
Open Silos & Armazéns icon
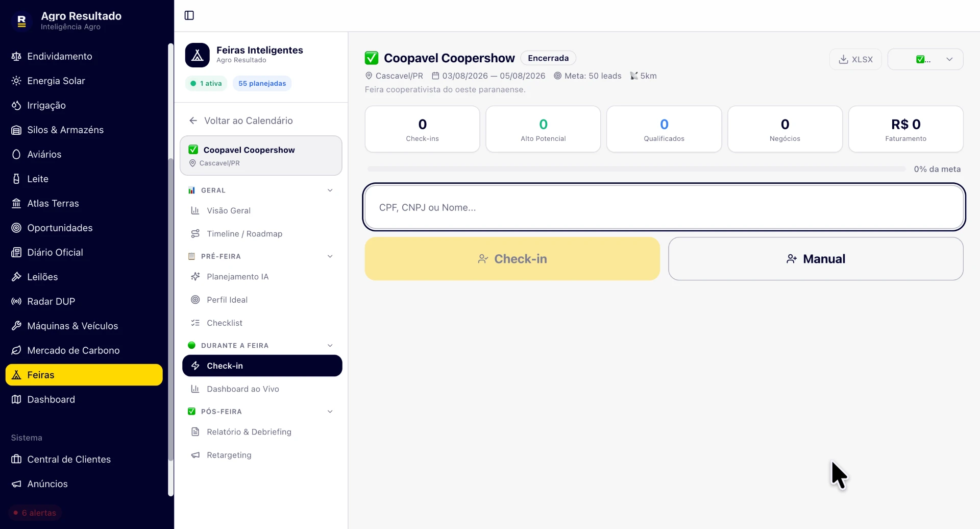tap(16, 130)
